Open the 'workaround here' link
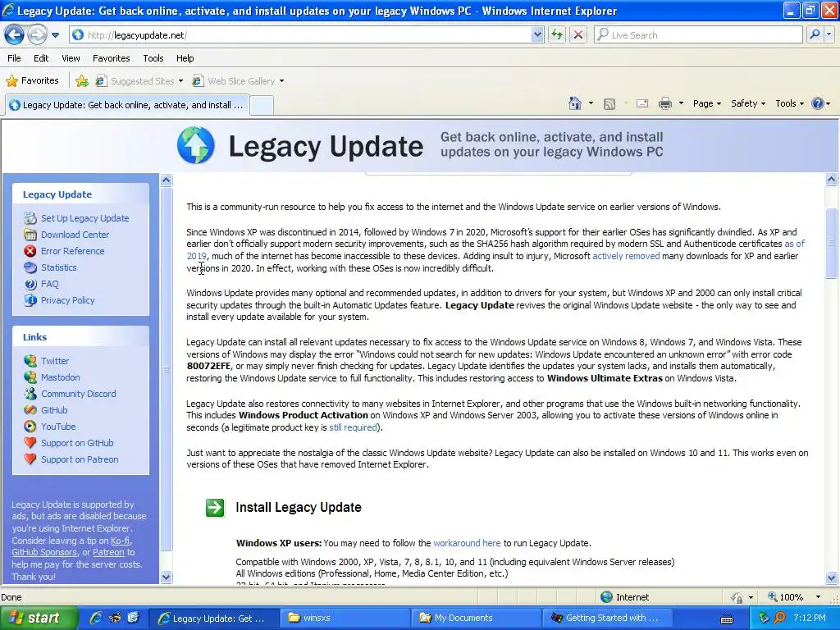This screenshot has width=840, height=630. [467, 543]
